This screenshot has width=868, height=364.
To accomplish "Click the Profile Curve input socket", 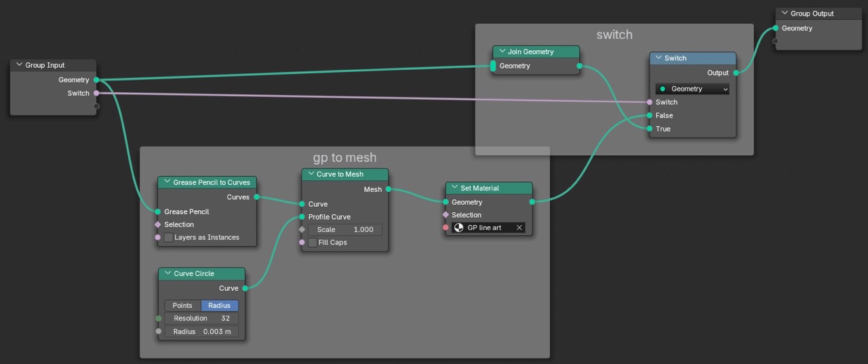I will click(302, 217).
